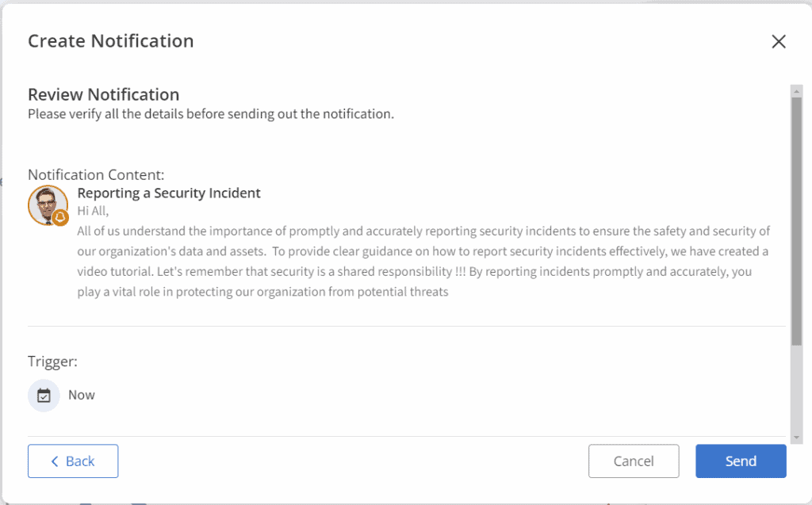Send the notification

(741, 461)
